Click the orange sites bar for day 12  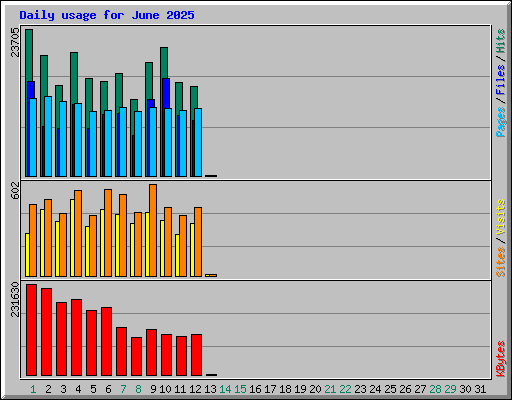(198, 242)
